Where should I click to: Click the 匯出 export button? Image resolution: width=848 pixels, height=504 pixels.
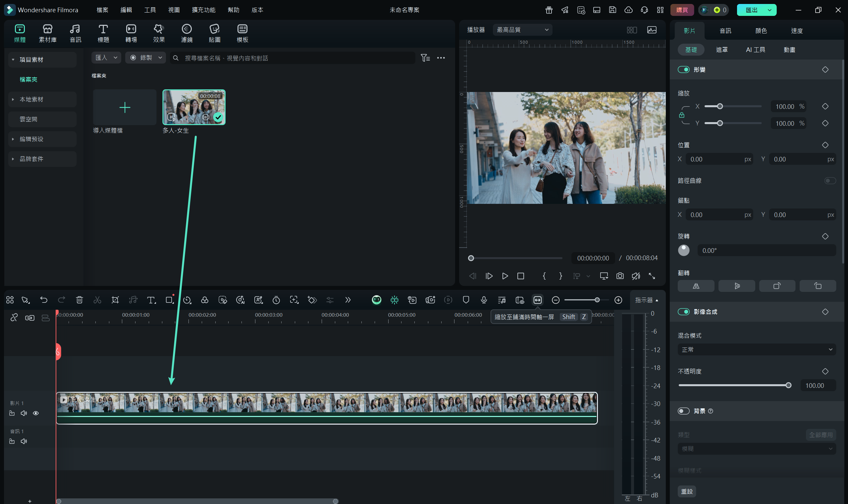point(752,10)
